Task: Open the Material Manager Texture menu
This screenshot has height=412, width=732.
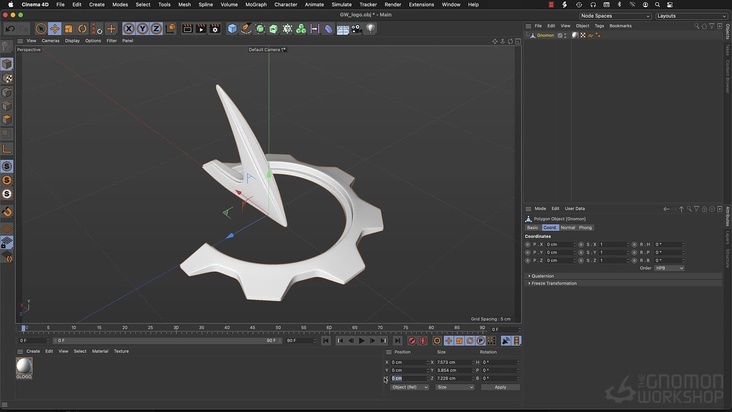Action: point(121,351)
